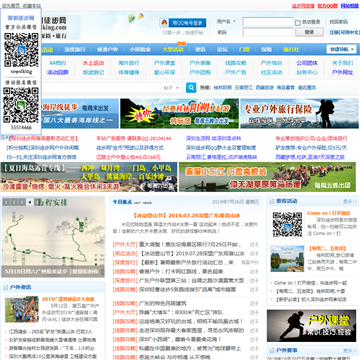360x360 pixels.
Task: Click the 海岛露营 hot search word
Action: (286, 88)
